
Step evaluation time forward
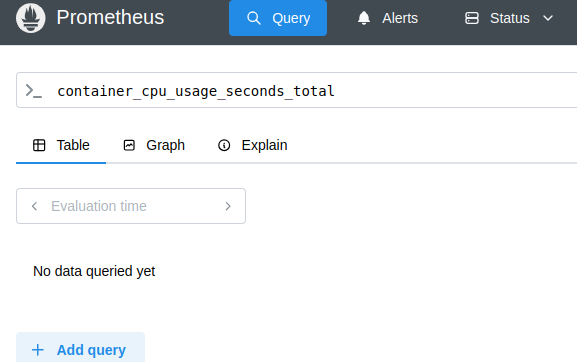pyautogui.click(x=228, y=206)
